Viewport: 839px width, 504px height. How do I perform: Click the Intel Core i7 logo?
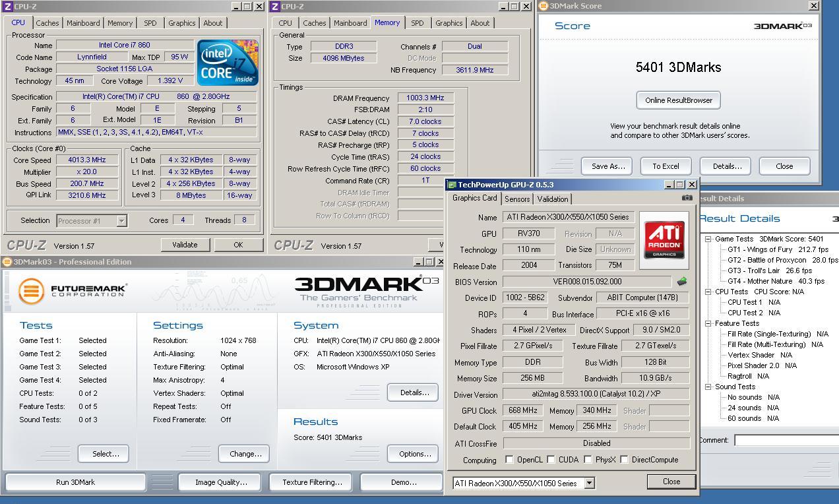pyautogui.click(x=228, y=62)
